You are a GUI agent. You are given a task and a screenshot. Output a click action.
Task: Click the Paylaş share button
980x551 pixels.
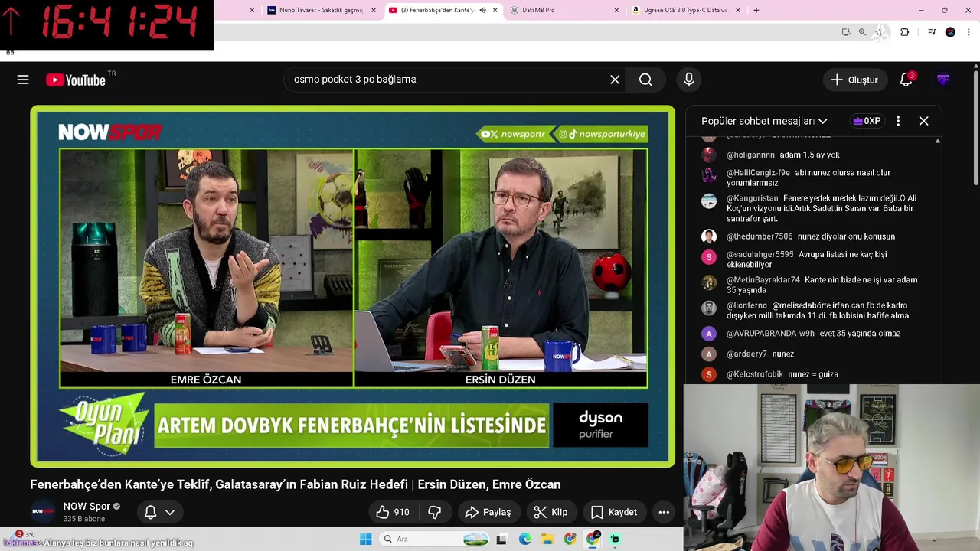click(488, 512)
